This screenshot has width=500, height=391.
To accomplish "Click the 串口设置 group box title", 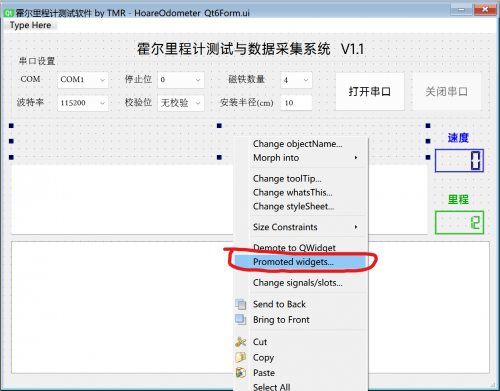I will (x=37, y=61).
